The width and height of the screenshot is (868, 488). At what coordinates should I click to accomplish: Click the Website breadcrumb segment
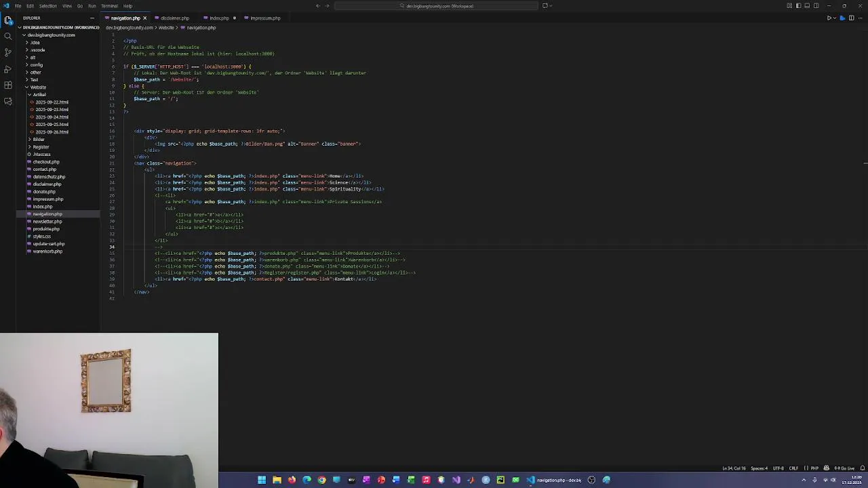click(x=166, y=28)
